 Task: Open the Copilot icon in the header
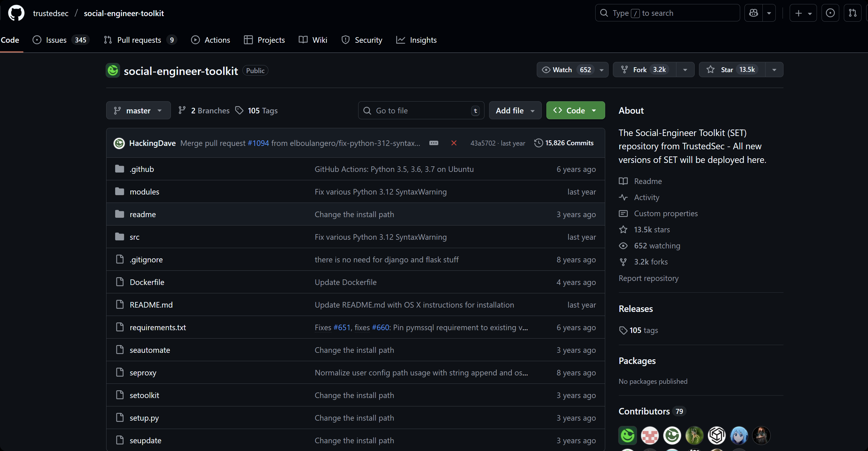pyautogui.click(x=753, y=13)
